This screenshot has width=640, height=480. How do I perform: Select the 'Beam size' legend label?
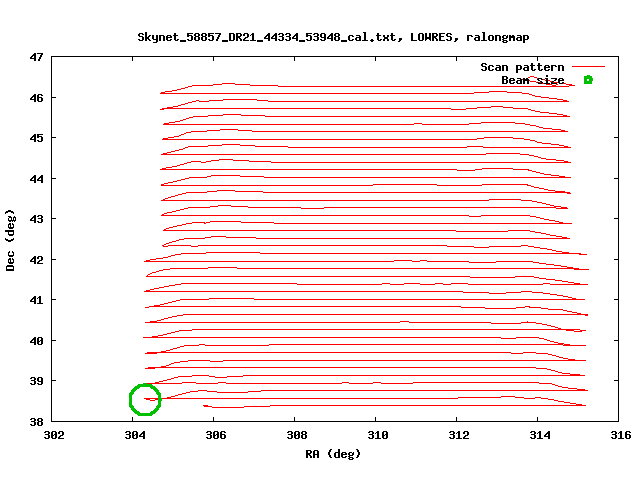533,80
